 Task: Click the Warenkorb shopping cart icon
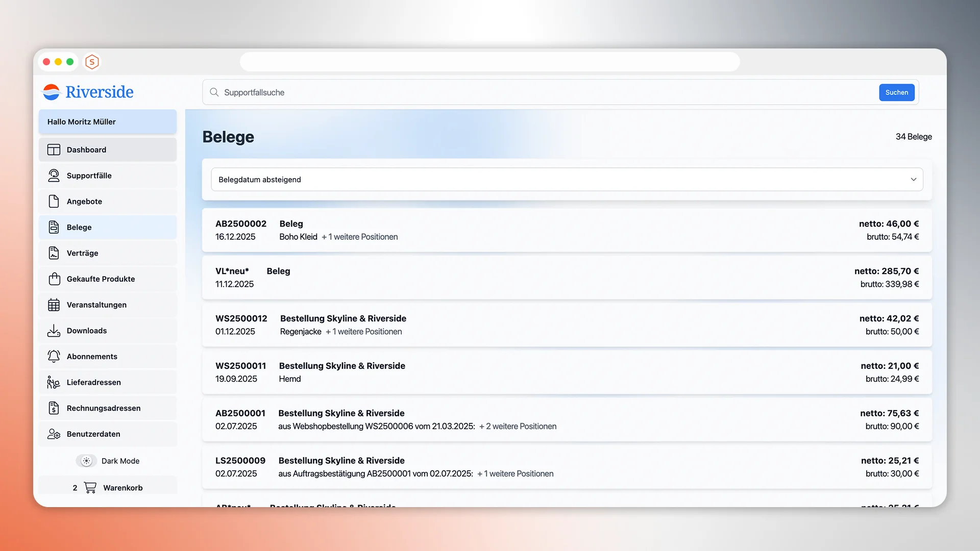(x=90, y=488)
